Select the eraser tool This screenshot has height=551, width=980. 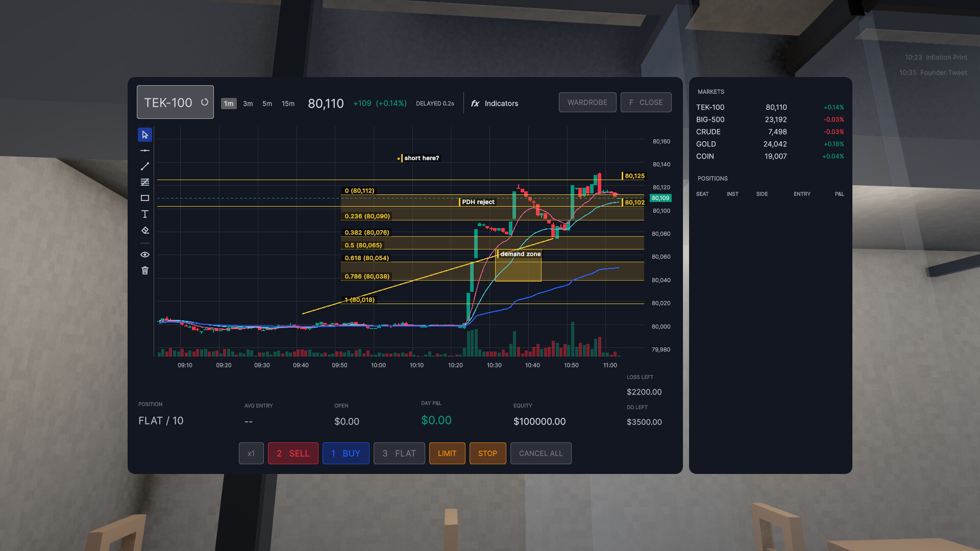point(145,230)
